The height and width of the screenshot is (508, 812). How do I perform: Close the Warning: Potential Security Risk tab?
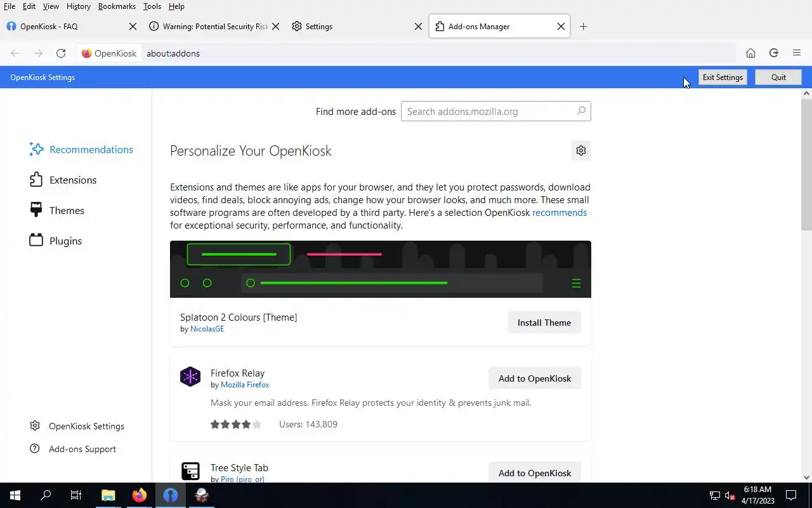tap(275, 27)
